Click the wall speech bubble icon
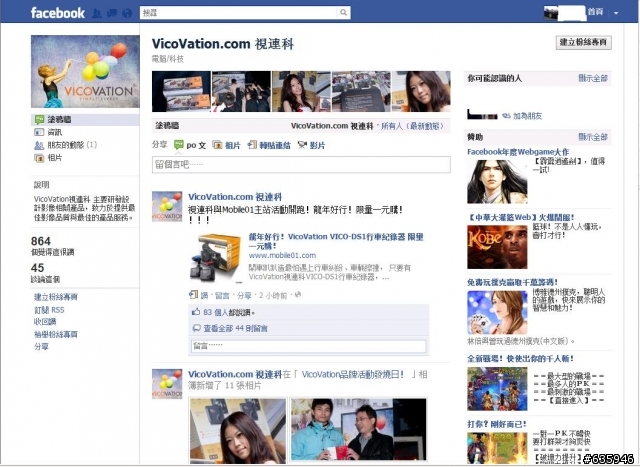The image size is (640, 467). coord(39,120)
